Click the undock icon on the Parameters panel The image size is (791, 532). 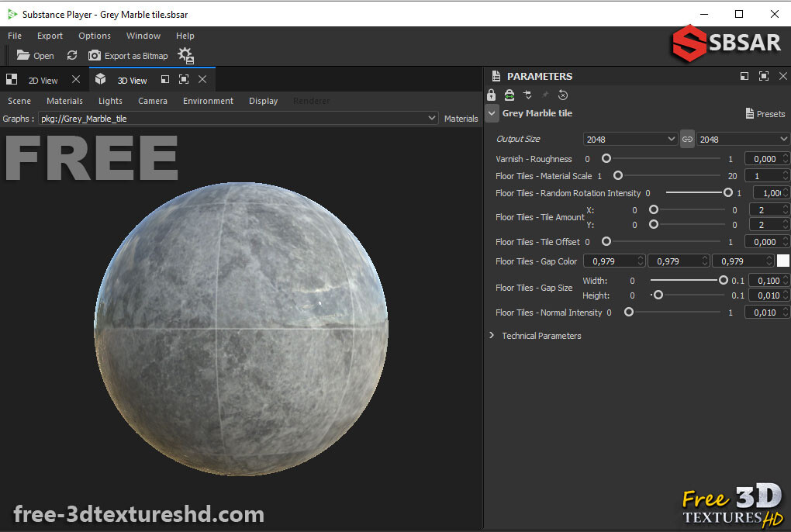point(744,76)
